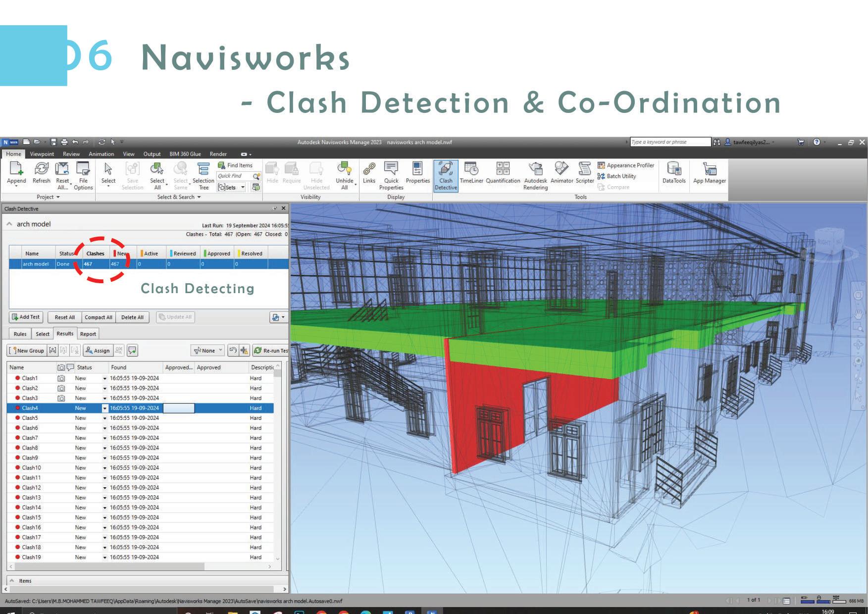Open the BIM 360 Glue tab

coord(185,154)
